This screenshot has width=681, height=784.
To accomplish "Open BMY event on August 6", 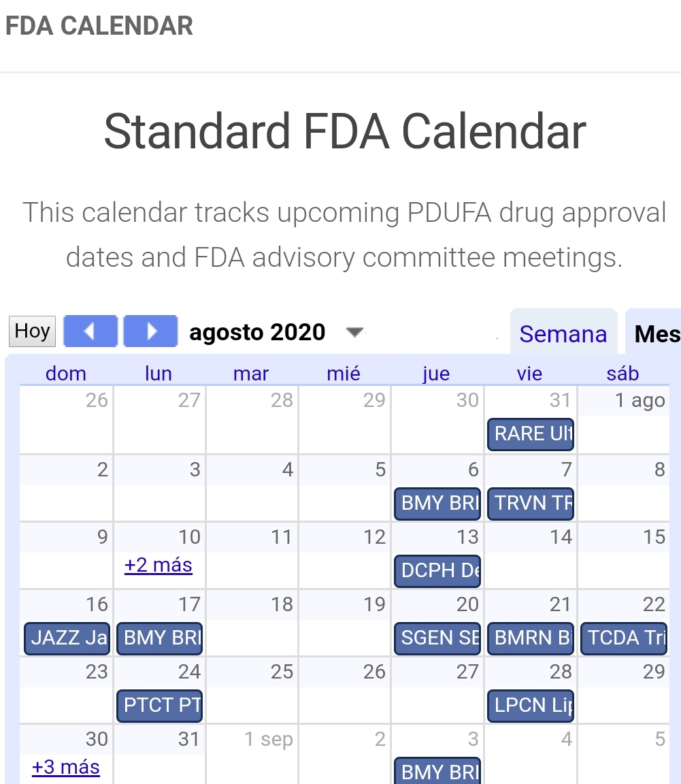I will (437, 503).
